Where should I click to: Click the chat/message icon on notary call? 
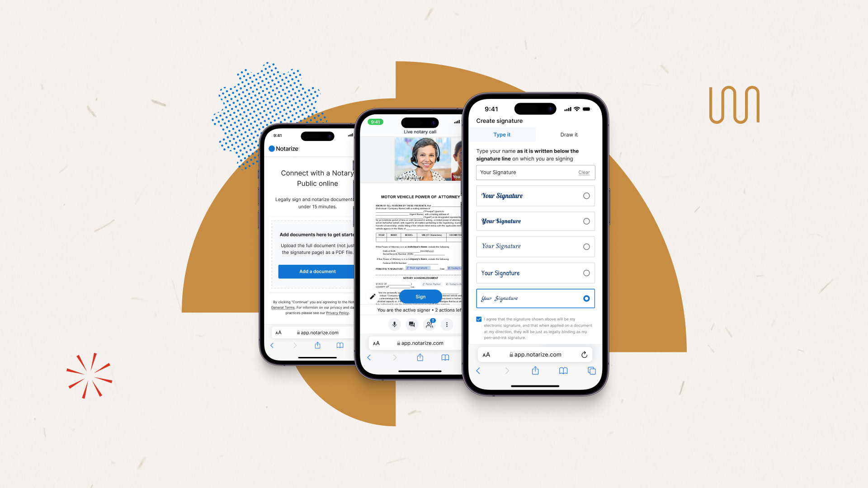coord(411,324)
